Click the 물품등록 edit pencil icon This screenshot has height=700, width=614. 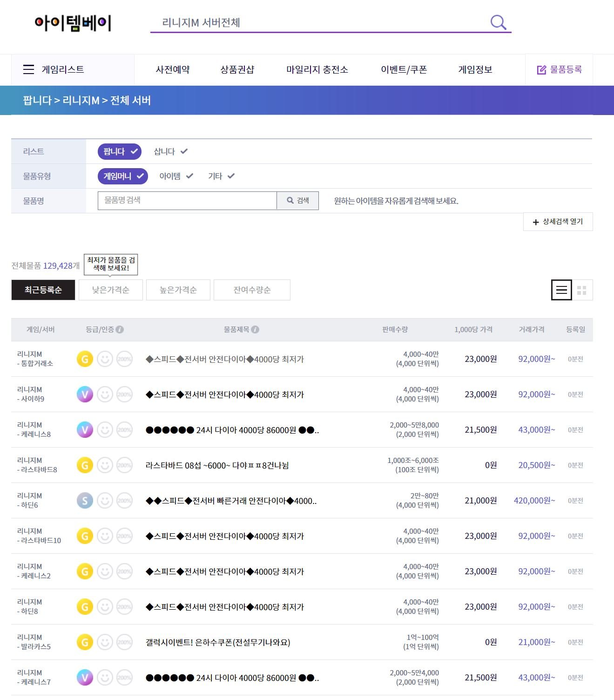pos(541,70)
